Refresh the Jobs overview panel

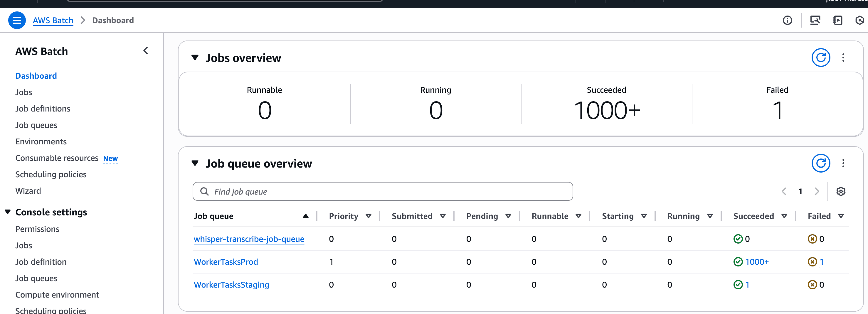pyautogui.click(x=820, y=58)
